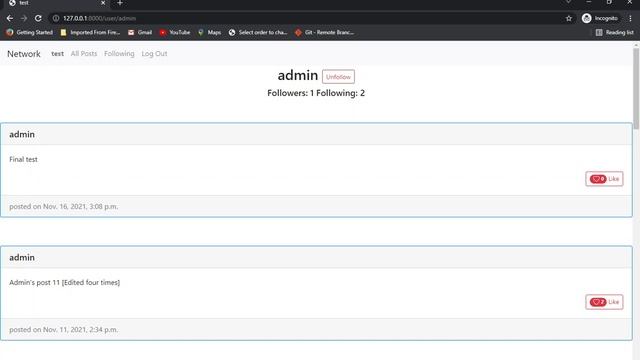Click the 'Followers: 1 Following: 2' text

point(316,93)
